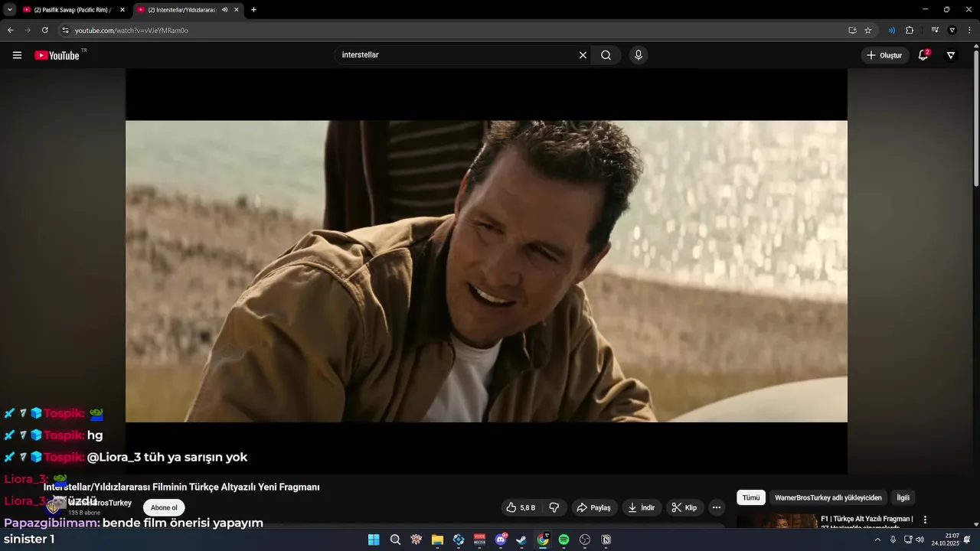980x551 pixels.
Task: Open the F1 Türkçe Alt Yazılı Fragman video
Action: [867, 519]
